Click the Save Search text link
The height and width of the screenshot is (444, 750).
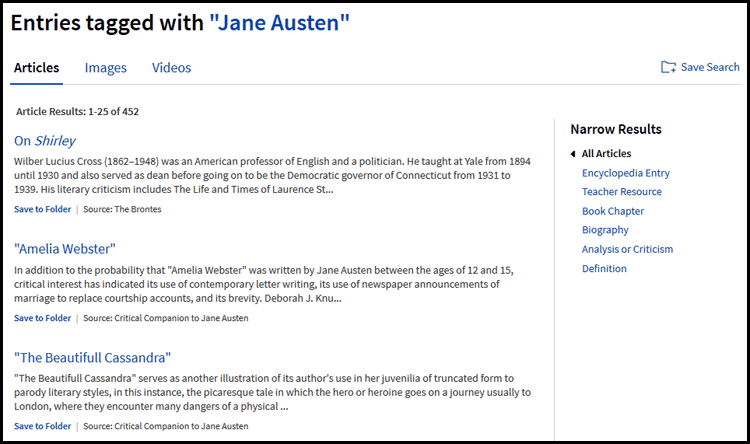pos(710,67)
